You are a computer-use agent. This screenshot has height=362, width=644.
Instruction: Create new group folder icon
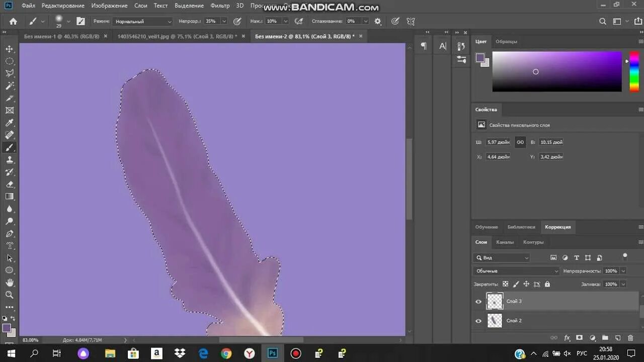click(x=605, y=338)
